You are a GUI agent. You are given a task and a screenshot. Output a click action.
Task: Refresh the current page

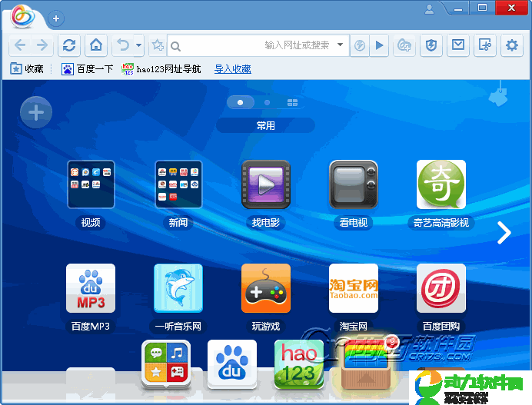[x=69, y=45]
